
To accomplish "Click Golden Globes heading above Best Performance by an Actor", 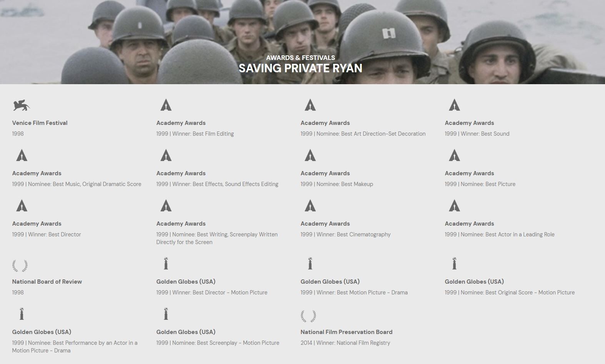I will coord(42,332).
